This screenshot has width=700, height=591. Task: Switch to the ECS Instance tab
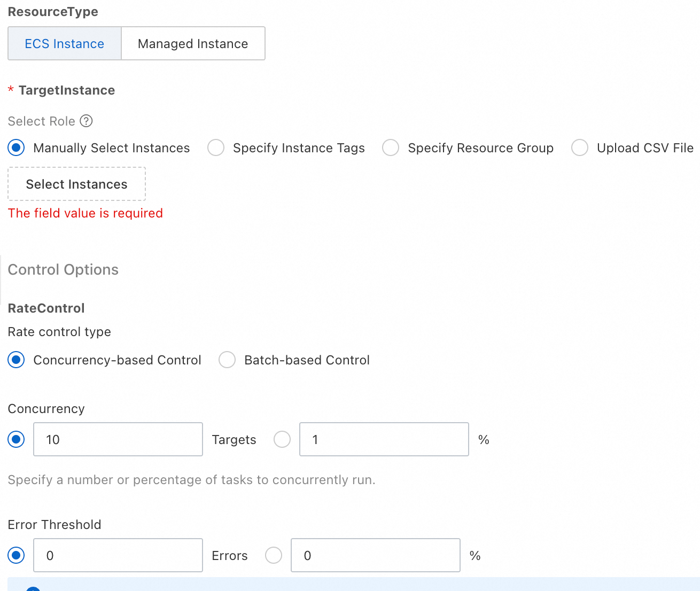point(65,44)
